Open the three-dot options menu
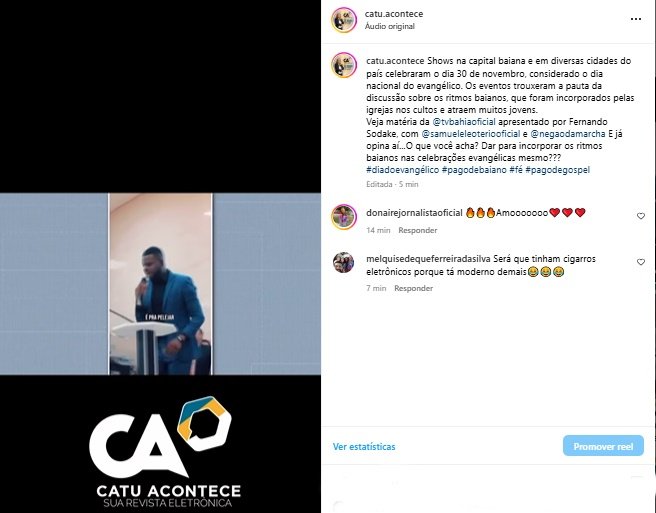The image size is (656, 513). point(636,19)
